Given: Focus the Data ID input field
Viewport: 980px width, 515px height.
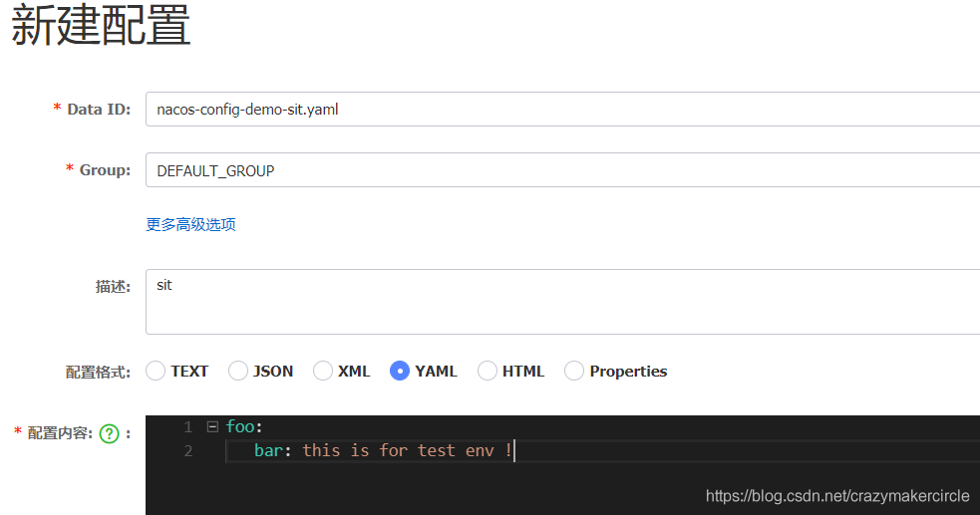Looking at the screenshot, I should pyautogui.click(x=558, y=110).
